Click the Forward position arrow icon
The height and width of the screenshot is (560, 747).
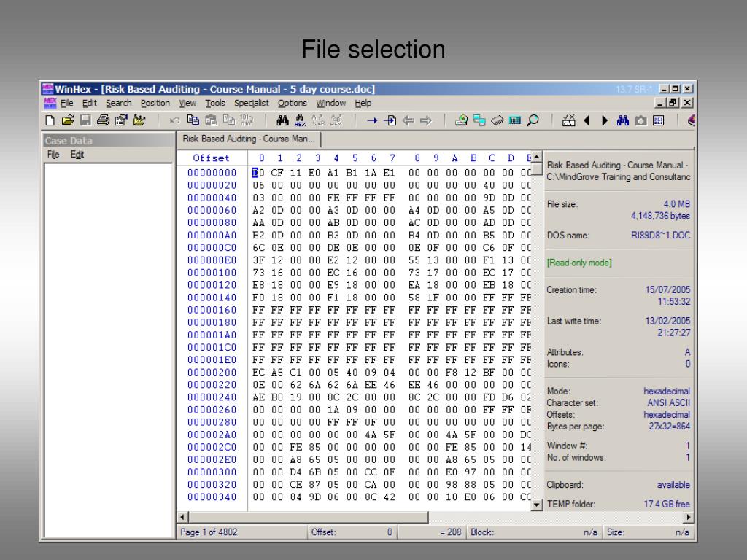click(x=426, y=120)
